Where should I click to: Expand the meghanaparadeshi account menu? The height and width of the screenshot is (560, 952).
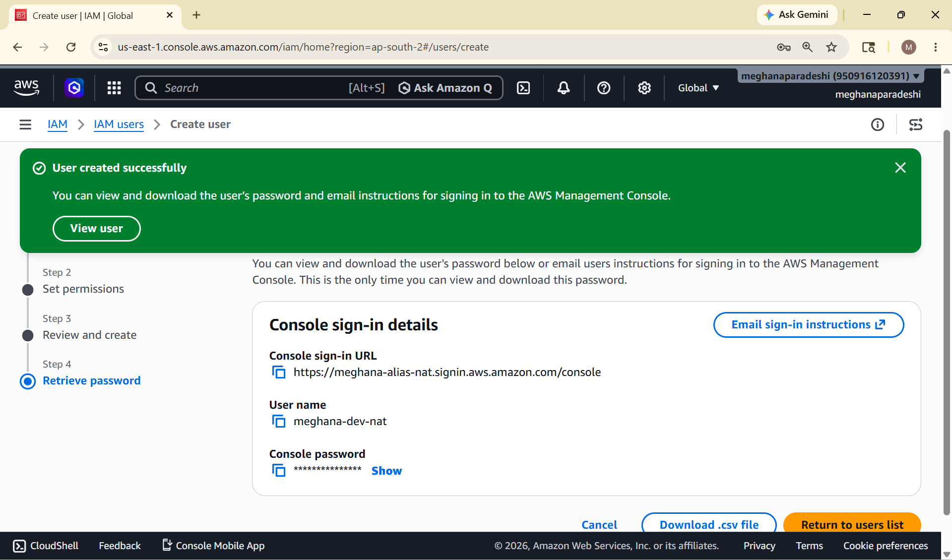click(830, 76)
